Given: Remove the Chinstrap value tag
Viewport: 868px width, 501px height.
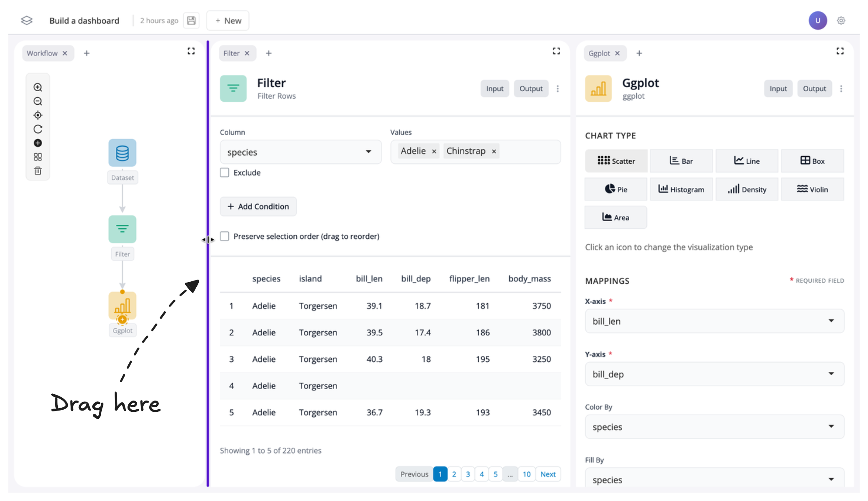Looking at the screenshot, I should (x=494, y=151).
